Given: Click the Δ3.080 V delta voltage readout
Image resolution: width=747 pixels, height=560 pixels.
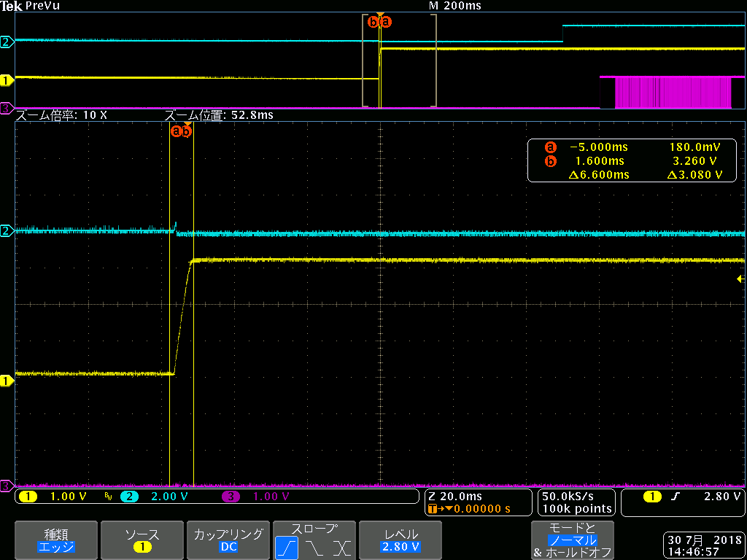Looking at the screenshot, I should (694, 175).
